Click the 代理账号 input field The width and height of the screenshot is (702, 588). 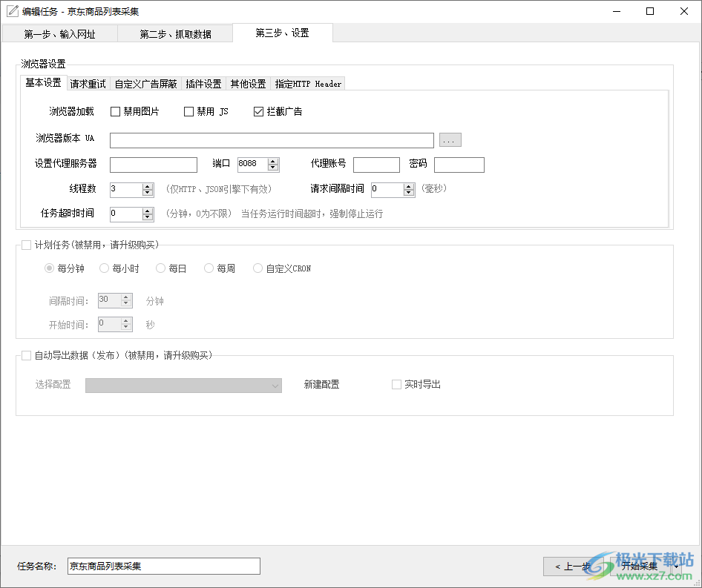tap(376, 165)
